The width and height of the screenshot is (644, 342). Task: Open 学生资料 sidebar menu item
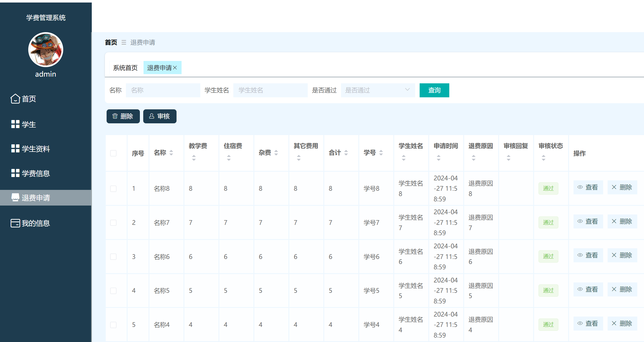click(46, 149)
